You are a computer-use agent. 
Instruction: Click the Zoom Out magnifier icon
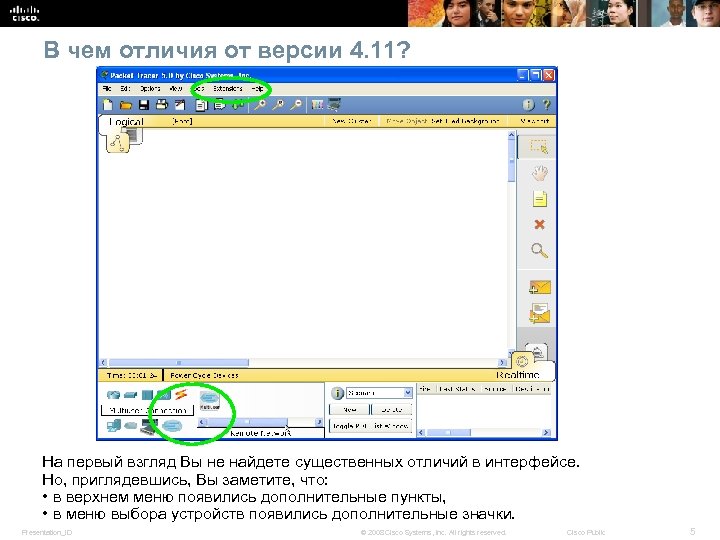click(x=296, y=105)
